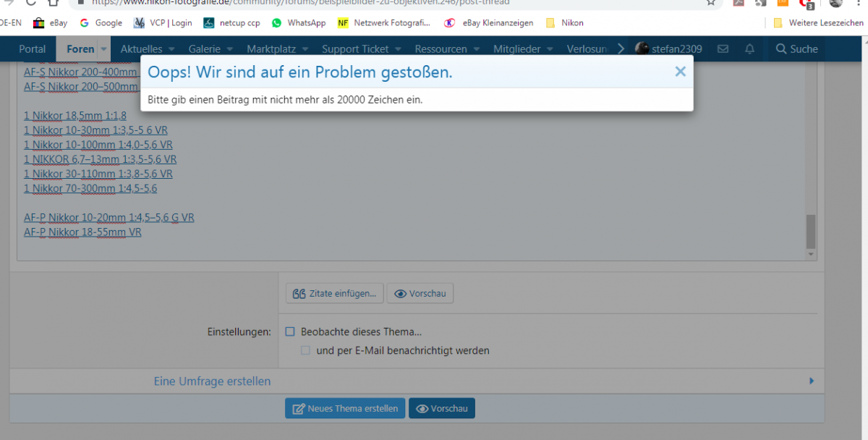The image size is (868, 440).
Task: Click the eBay bookmark icon
Action: (39, 23)
